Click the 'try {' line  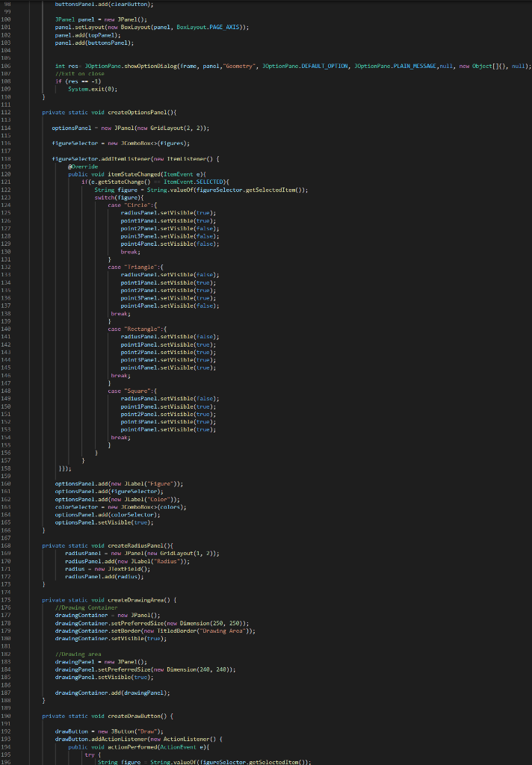click(93, 755)
